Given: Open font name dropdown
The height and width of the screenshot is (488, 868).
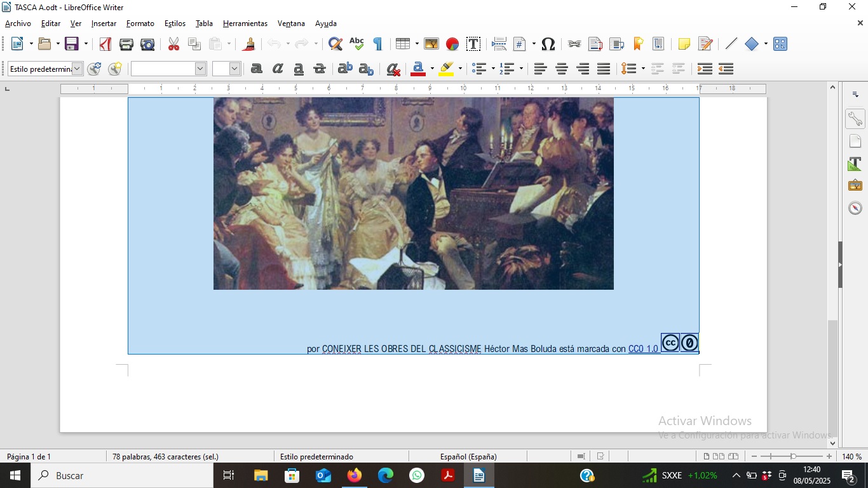Looking at the screenshot, I should pyautogui.click(x=200, y=69).
